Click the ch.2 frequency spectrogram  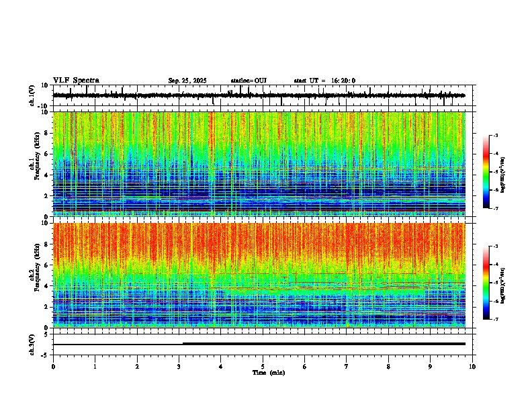click(x=259, y=275)
